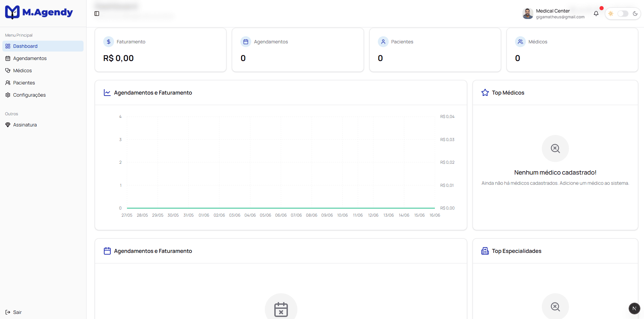Click the Médicos group icon on stats card

[x=520, y=41]
